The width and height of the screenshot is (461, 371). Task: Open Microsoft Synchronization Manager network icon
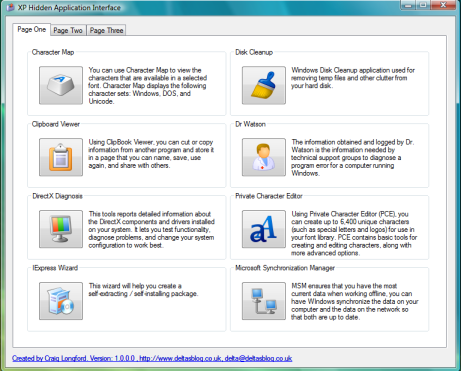click(264, 301)
